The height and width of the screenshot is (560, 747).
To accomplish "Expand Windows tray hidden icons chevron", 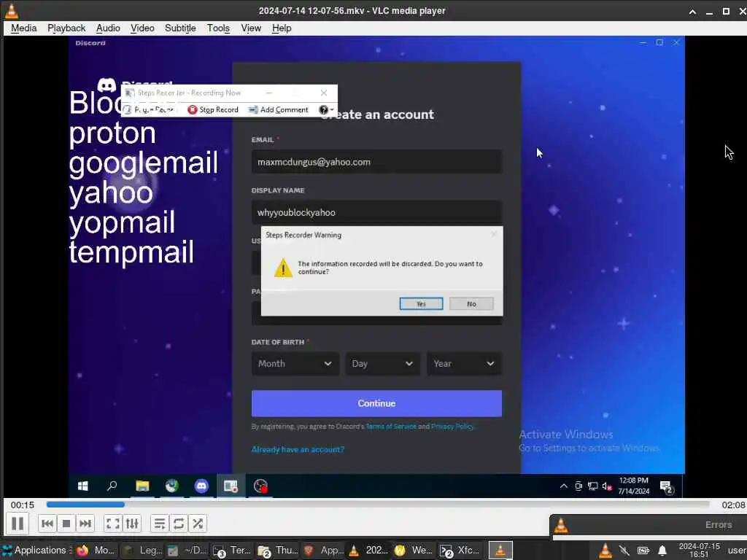I will pos(564,486).
